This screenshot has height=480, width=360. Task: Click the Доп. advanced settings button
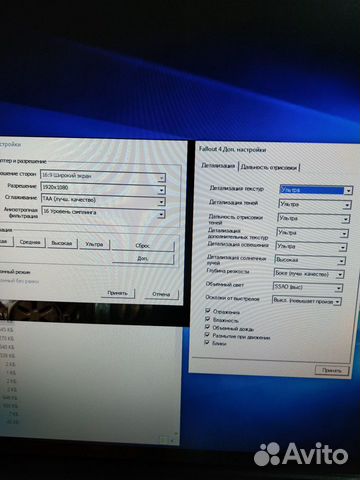143,259
